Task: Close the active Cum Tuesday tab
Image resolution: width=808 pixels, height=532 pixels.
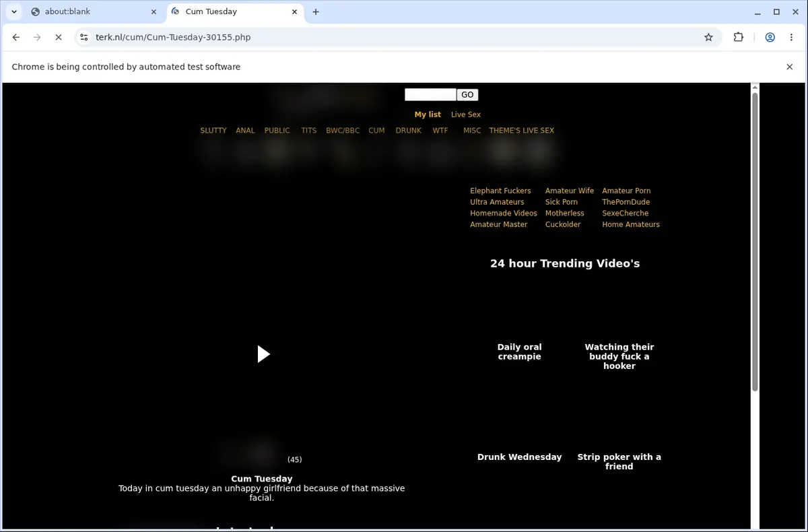Action: coord(293,11)
